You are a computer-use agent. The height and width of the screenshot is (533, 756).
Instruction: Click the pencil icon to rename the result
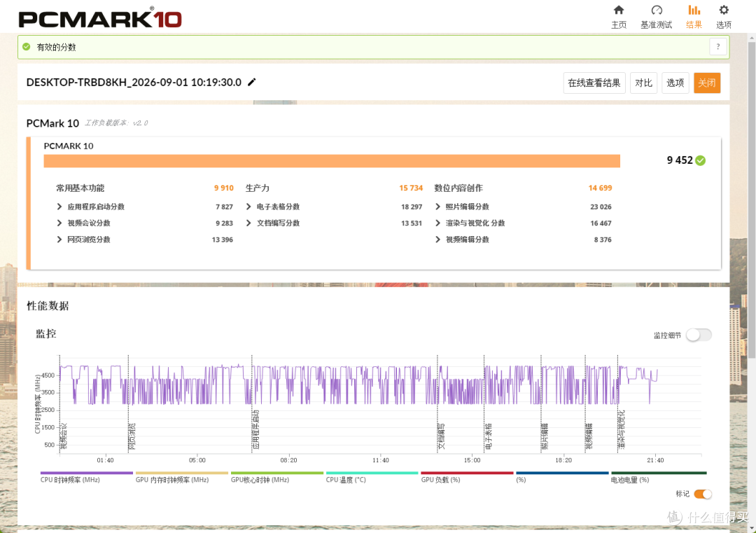[x=252, y=82]
